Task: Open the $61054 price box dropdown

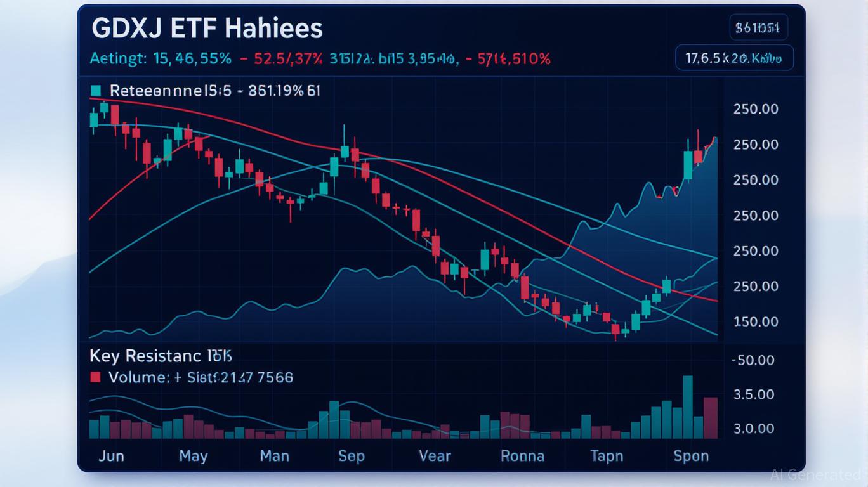Action: 759,27
